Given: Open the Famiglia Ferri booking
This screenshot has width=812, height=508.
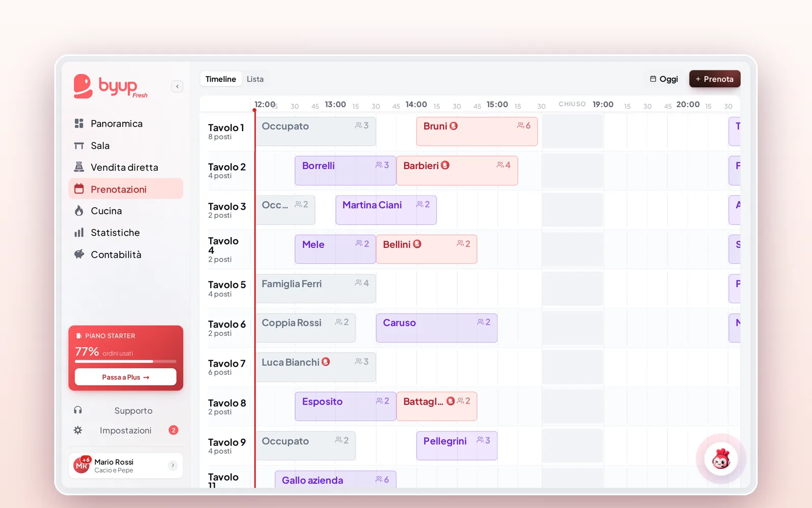Looking at the screenshot, I should pos(316,289).
